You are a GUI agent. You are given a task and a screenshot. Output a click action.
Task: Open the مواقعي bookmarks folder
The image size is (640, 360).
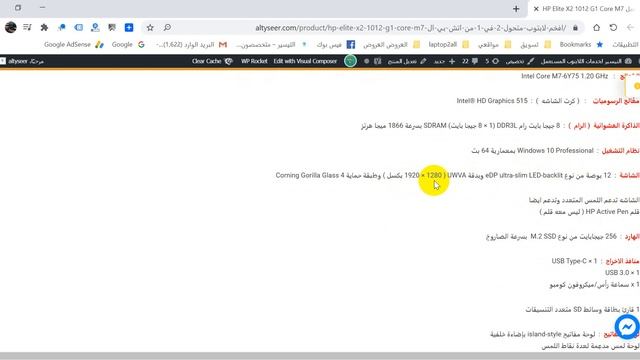[495, 44]
